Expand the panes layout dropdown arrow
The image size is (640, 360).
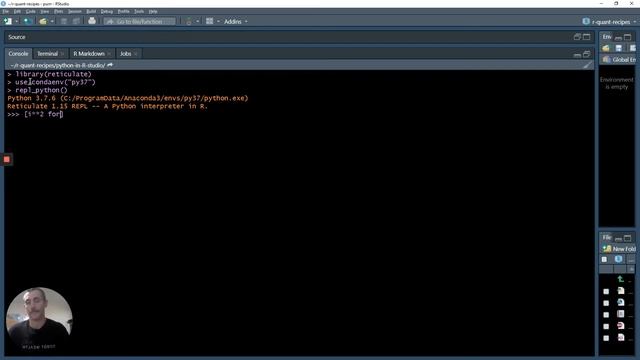point(218,21)
